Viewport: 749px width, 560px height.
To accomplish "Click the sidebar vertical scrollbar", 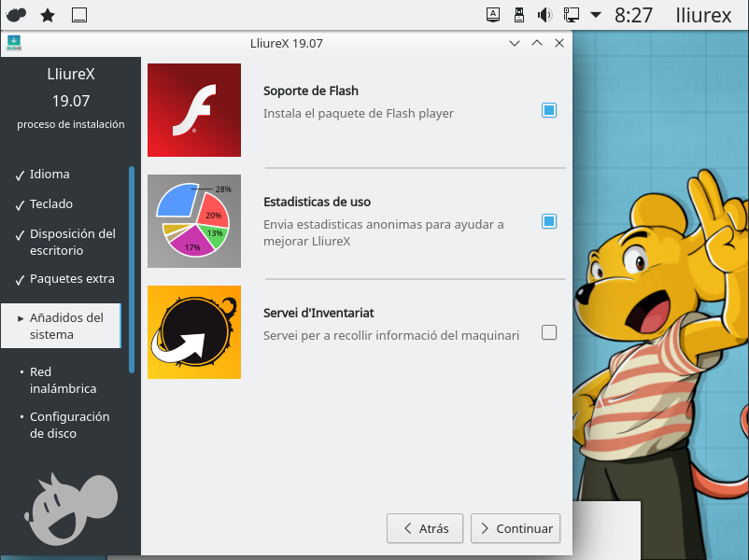I will pyautogui.click(x=132, y=269).
